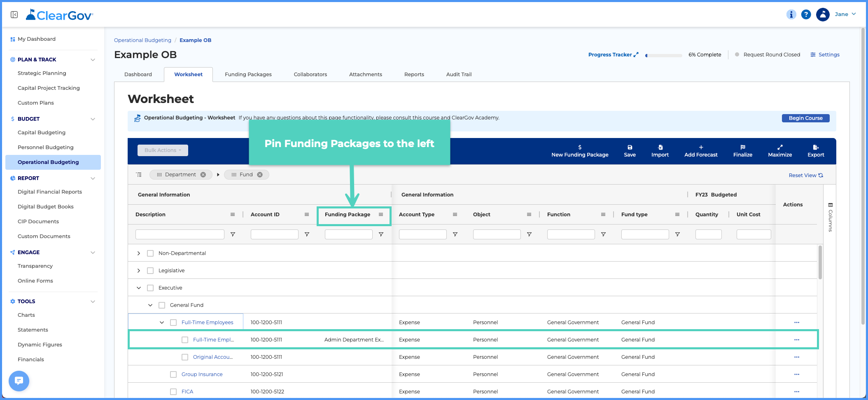
Task: Open the Description column menu icon
Action: pos(233,214)
